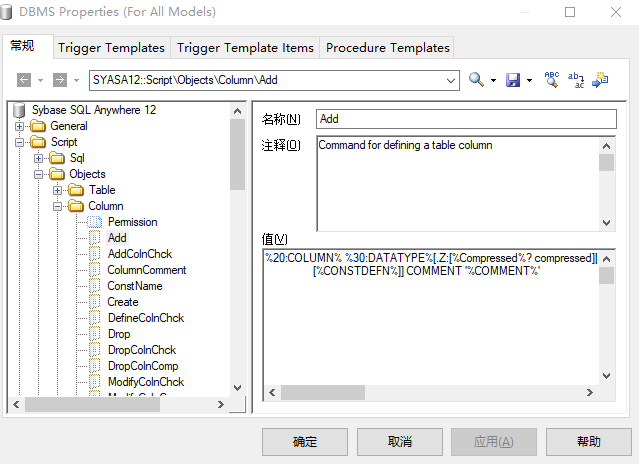Select the ConstName tree entry
The image size is (639, 464).
[135, 286]
